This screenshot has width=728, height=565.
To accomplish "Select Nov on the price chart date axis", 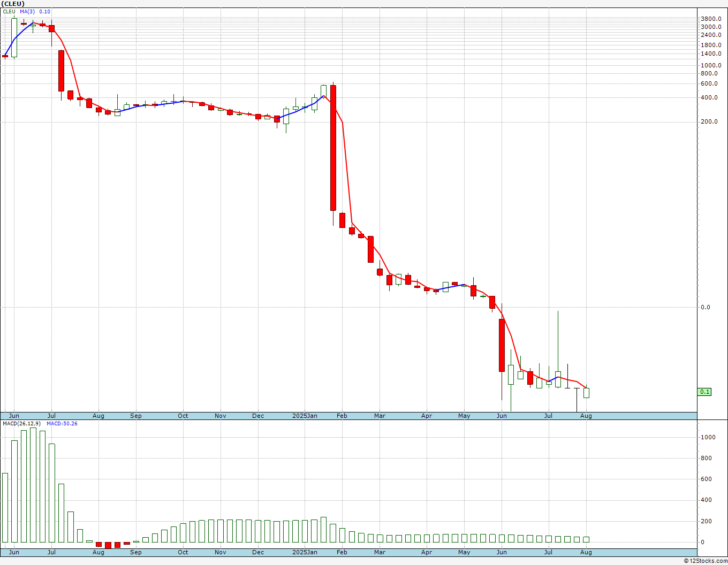I will 221,416.
